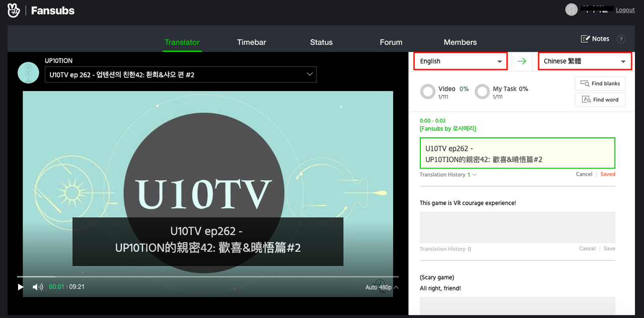Click the 0:00 - 0:03 timestamp

click(433, 121)
